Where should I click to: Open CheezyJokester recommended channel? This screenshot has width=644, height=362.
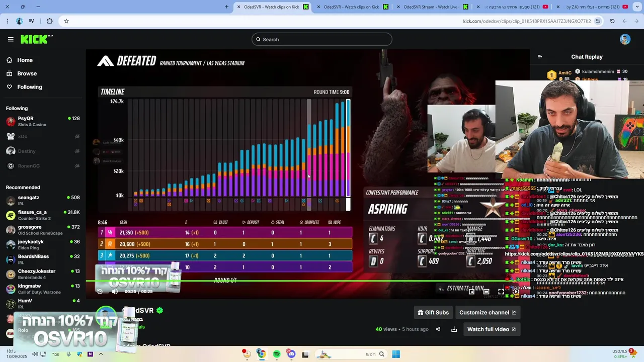tap(43, 274)
